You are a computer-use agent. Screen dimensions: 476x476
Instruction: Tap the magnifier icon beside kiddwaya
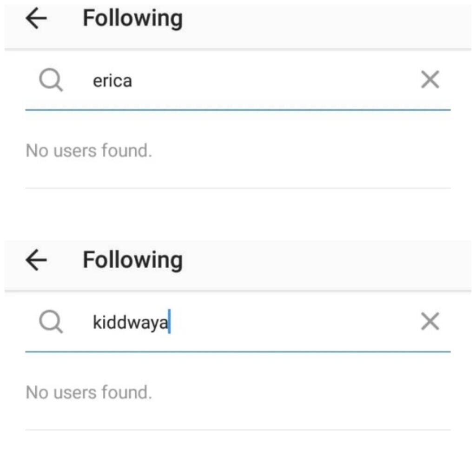coord(51,323)
